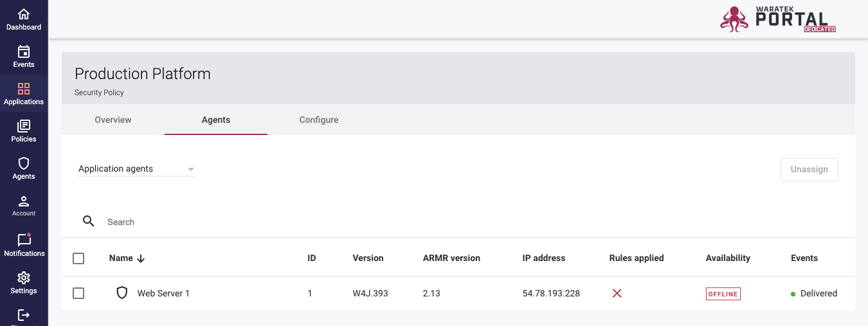The height and width of the screenshot is (326, 868).
Task: Click the Version column header
Action: 368,258
